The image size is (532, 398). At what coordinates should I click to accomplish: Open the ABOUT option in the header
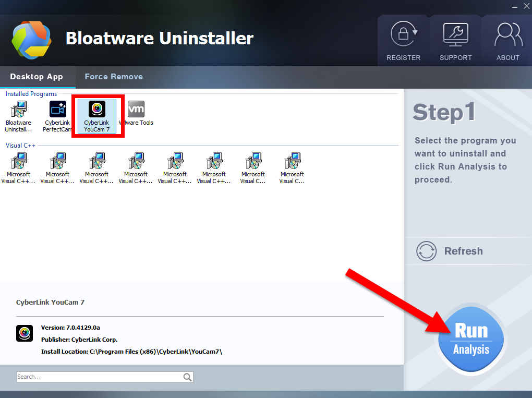click(507, 41)
